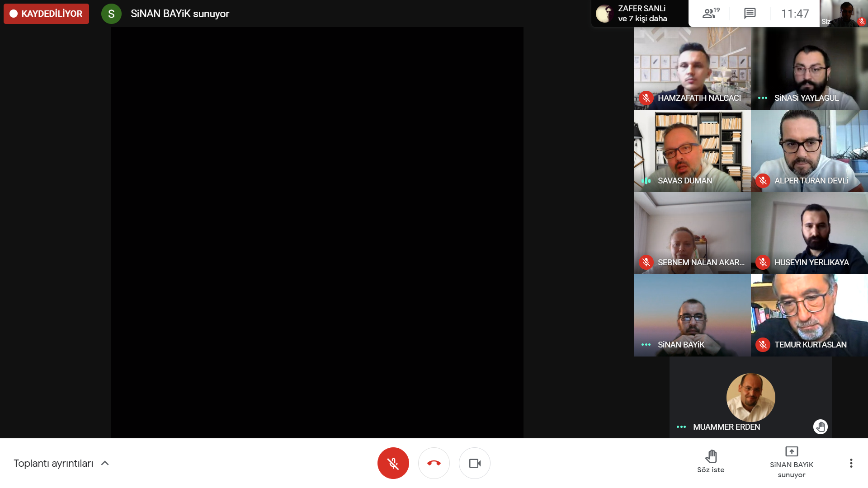Click dots icon next to SiNASi YAYLAGUL
This screenshot has width=868, height=488.
pos(763,98)
